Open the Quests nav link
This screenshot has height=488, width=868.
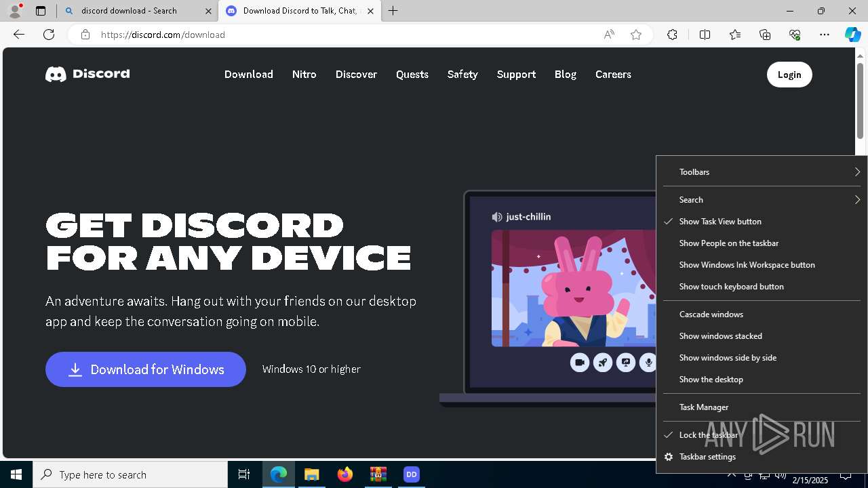coord(412,75)
